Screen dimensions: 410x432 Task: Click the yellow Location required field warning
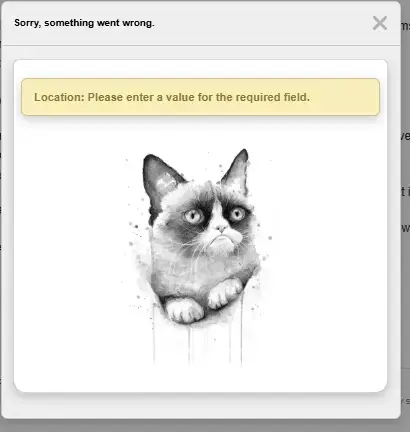pos(200,97)
